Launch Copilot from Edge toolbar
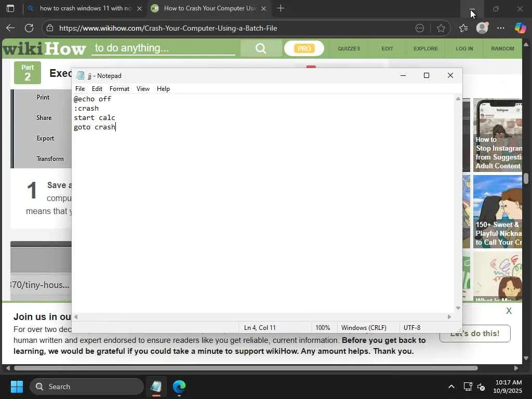This screenshot has width=532, height=399. (x=520, y=28)
